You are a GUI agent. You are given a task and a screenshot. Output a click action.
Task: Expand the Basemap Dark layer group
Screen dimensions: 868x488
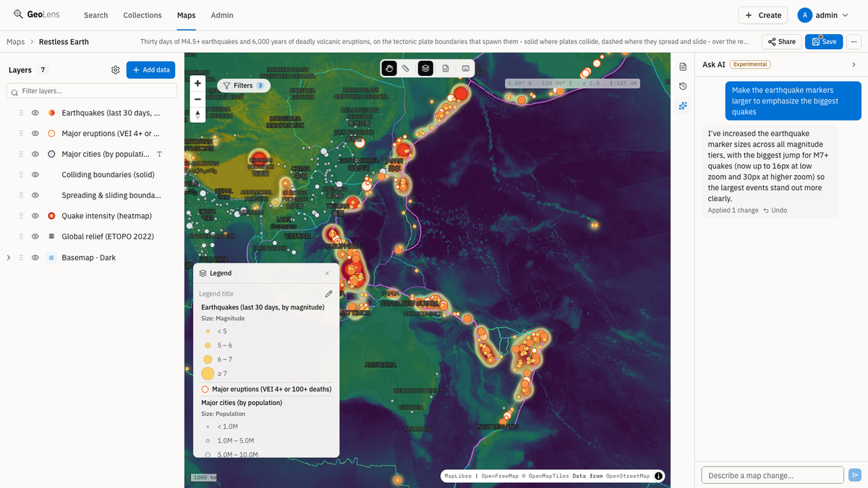9,257
